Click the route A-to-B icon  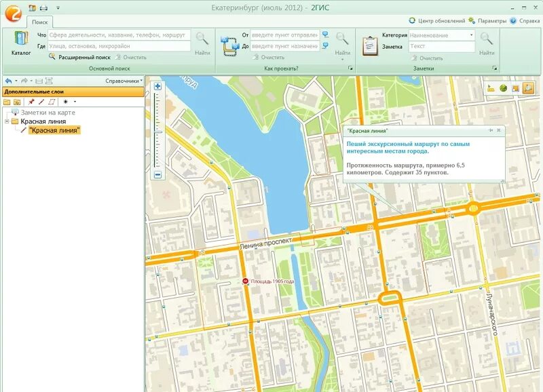[229, 47]
